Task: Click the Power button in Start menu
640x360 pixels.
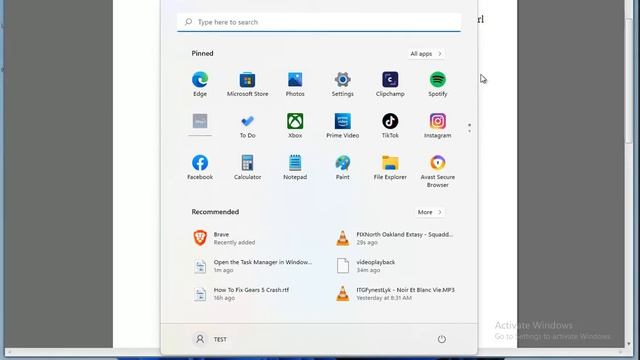Action: 442,339
